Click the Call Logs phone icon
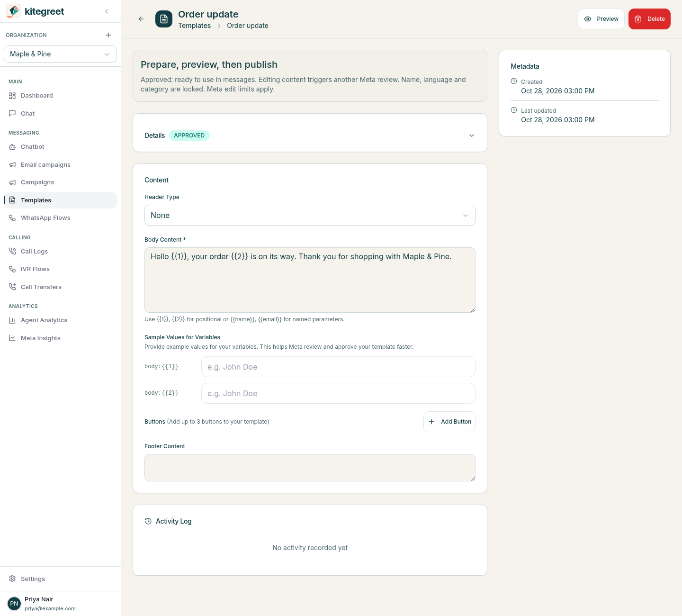 click(12, 252)
